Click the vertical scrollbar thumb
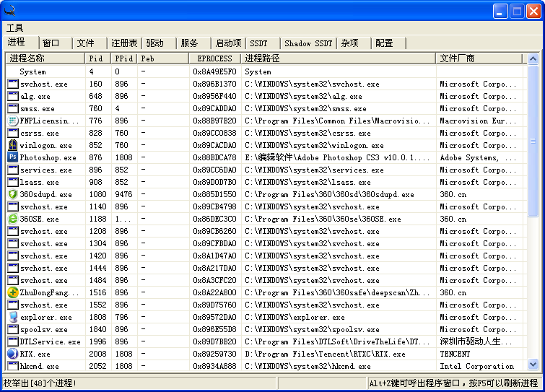545x392 pixels. tap(533, 141)
